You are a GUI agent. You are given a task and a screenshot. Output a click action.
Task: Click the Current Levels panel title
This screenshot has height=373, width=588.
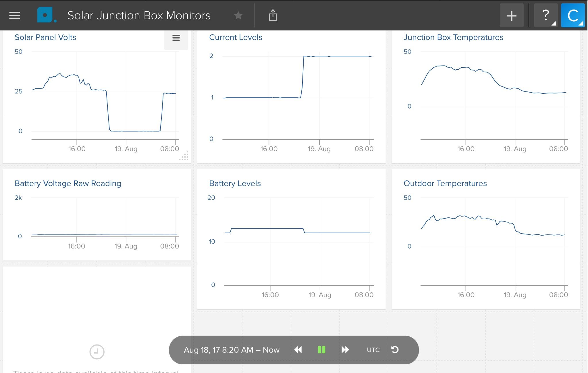[x=236, y=37]
